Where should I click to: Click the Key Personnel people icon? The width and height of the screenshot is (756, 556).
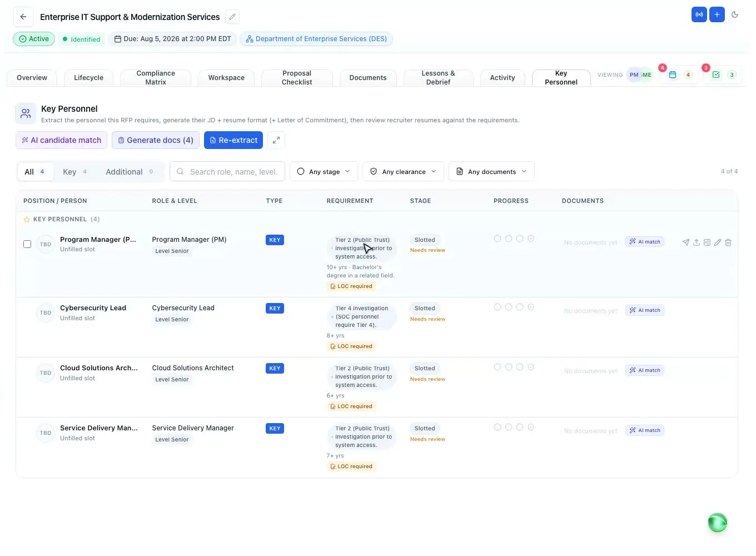26,113
